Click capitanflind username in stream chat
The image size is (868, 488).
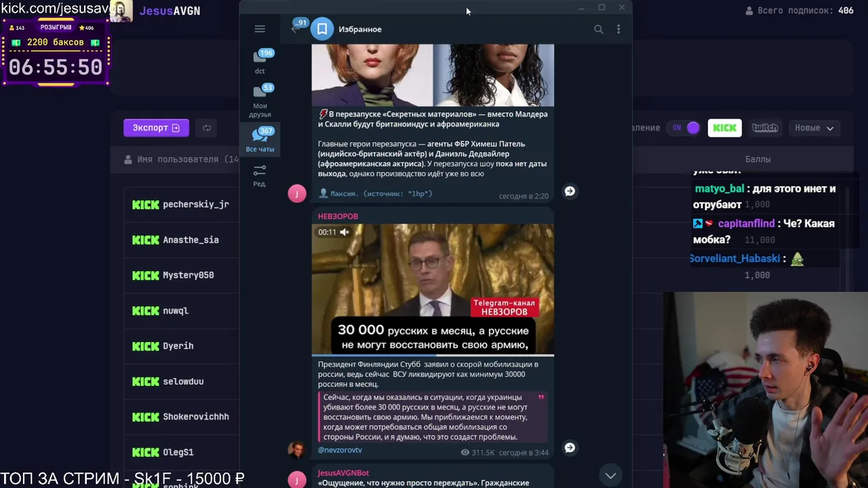[746, 224]
